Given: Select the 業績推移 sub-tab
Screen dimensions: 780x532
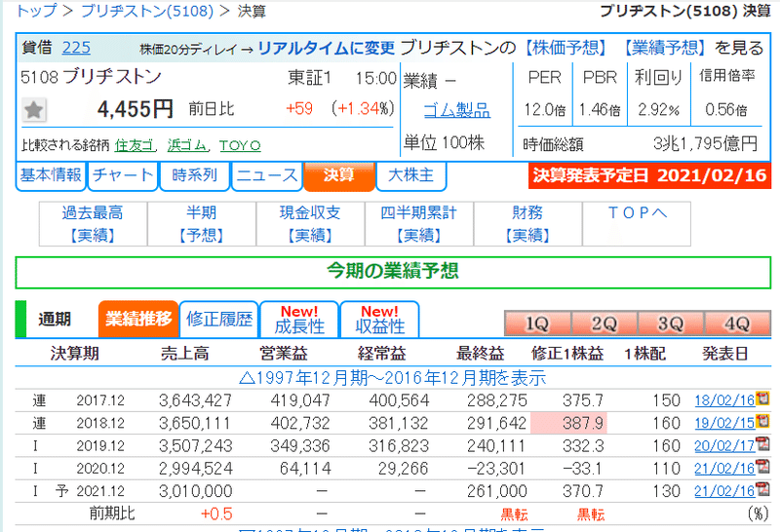Looking at the screenshot, I should point(138,319).
